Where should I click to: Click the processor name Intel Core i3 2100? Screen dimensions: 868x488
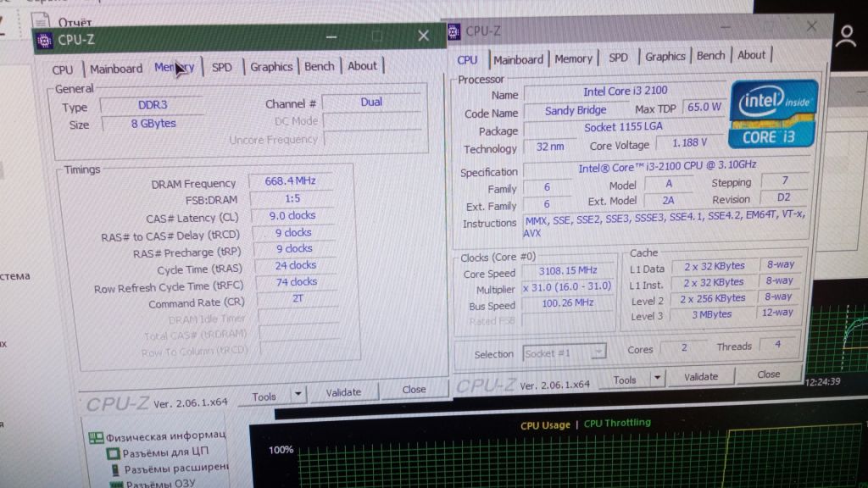(625, 91)
